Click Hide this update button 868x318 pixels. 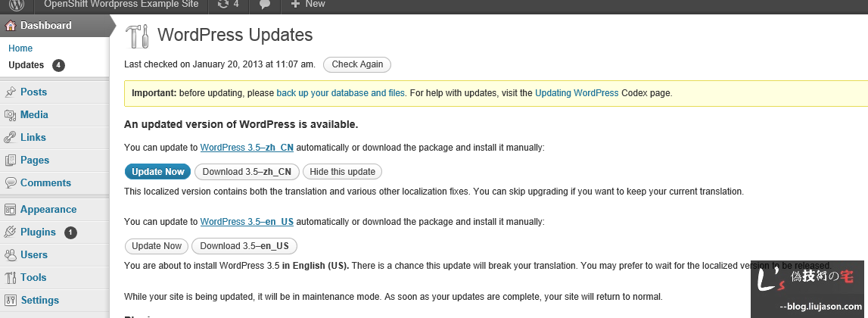pos(342,172)
